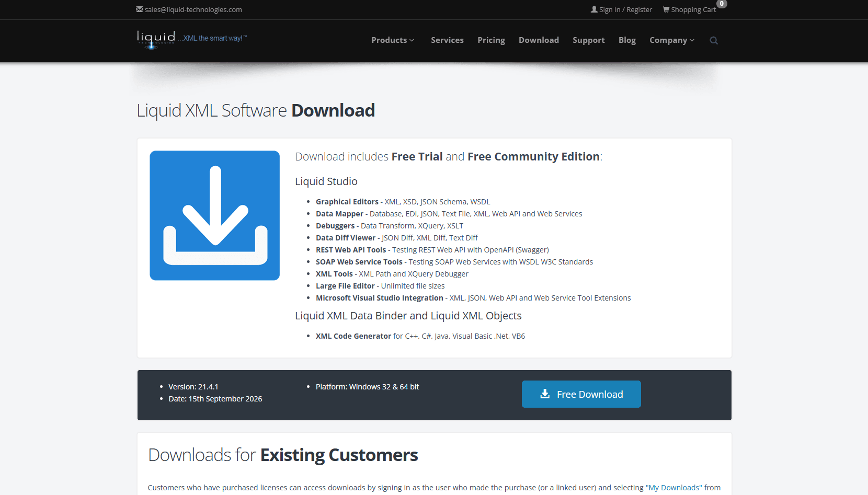This screenshot has height=495, width=868.
Task: Click the "Graphical Editors" list item
Action: pos(403,202)
